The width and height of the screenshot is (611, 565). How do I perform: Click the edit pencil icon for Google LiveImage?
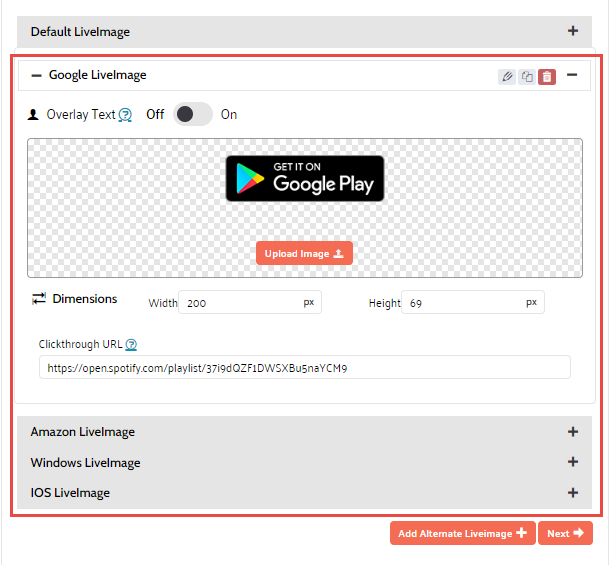pos(507,76)
